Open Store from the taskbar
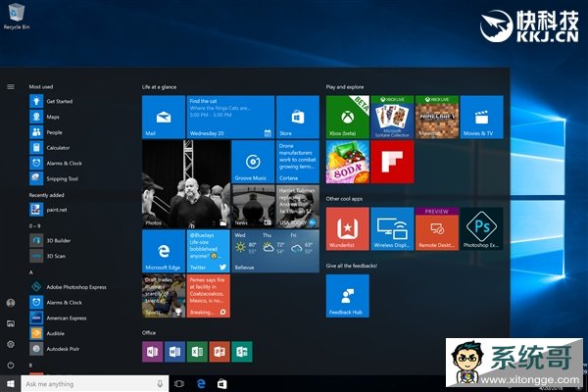Viewport: 588px width, 392px height. (x=222, y=384)
